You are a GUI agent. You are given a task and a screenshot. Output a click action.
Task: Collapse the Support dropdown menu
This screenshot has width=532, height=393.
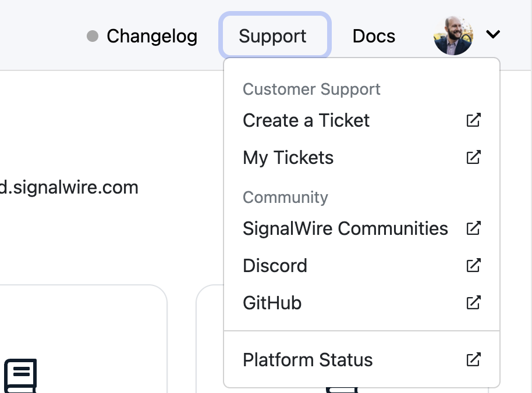(x=272, y=36)
